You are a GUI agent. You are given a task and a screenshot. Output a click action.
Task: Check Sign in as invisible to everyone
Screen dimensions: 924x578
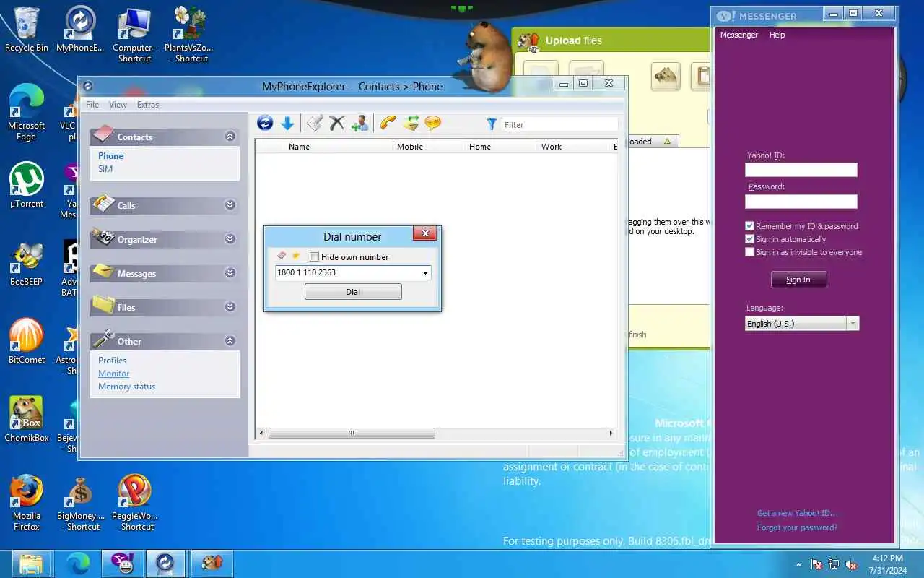[x=749, y=252]
